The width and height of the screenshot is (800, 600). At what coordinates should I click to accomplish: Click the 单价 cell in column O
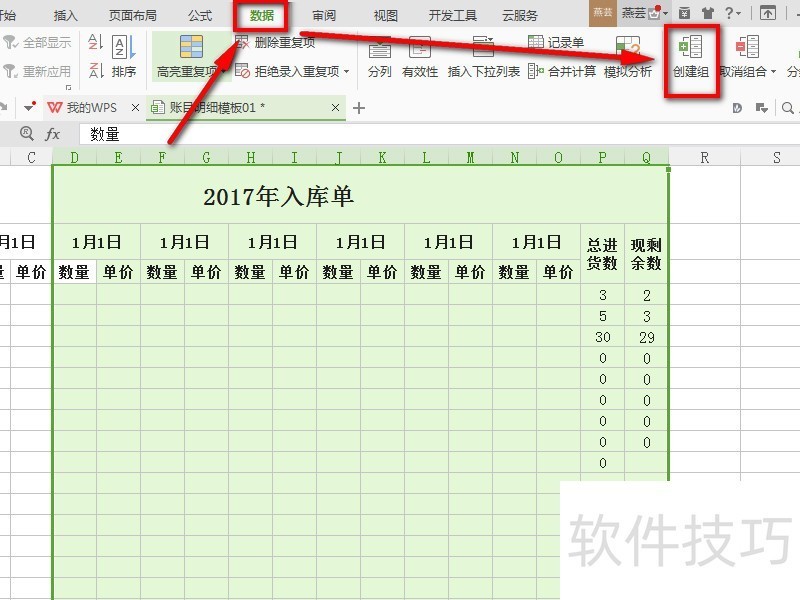[558, 272]
